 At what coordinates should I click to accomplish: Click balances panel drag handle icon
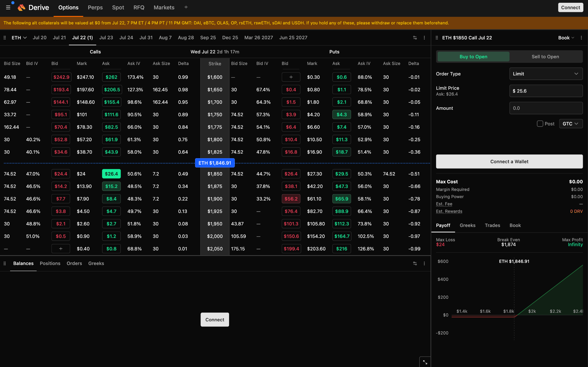point(5,263)
